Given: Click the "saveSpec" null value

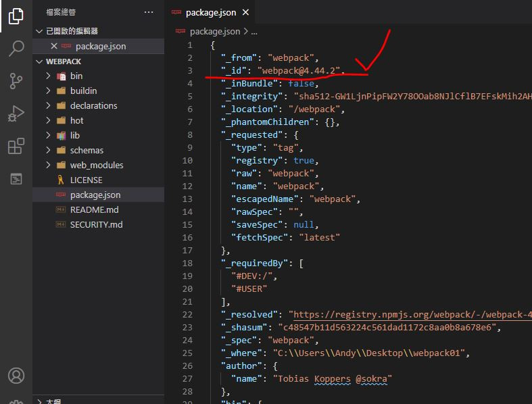Looking at the screenshot, I should [304, 225].
